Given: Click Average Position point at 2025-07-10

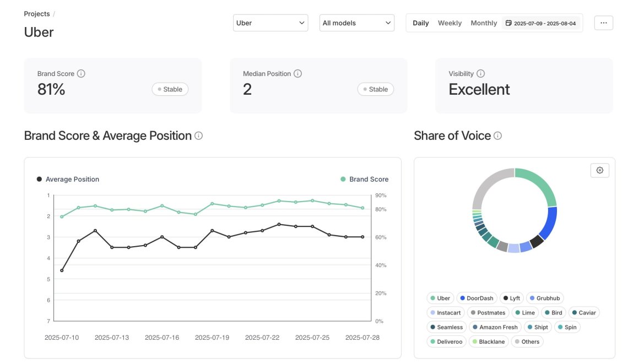Looking at the screenshot, I should [62, 271].
